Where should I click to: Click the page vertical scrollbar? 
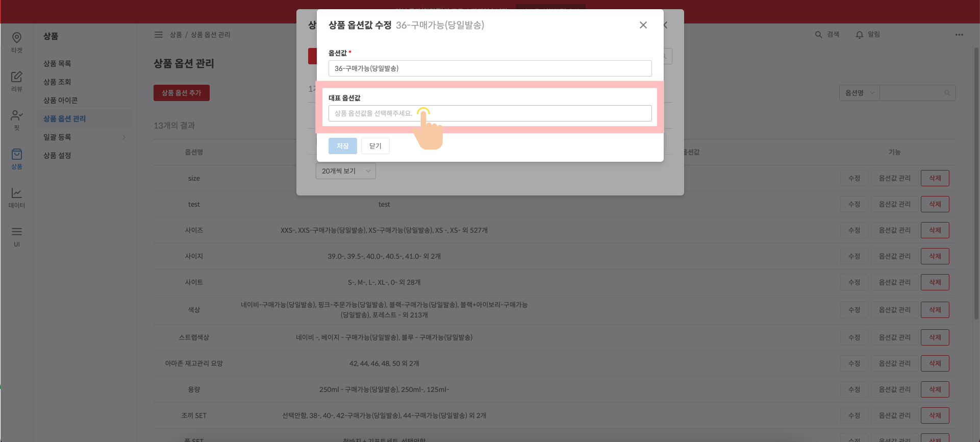(976, 184)
